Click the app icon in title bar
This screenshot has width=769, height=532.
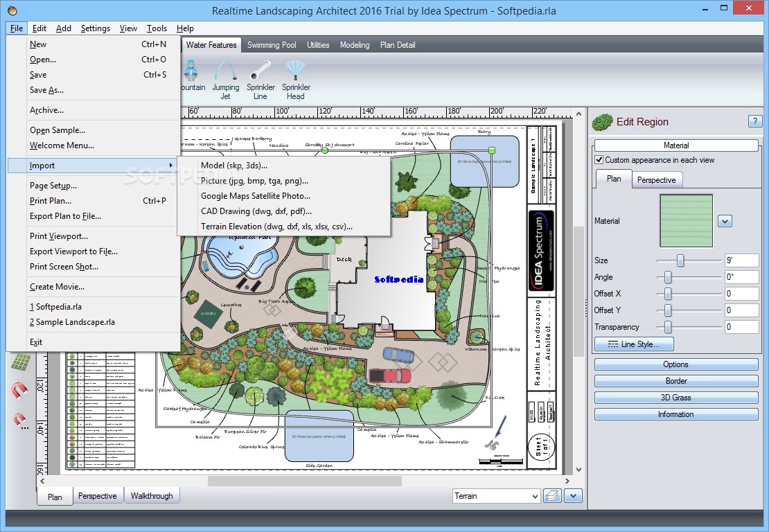click(x=12, y=10)
